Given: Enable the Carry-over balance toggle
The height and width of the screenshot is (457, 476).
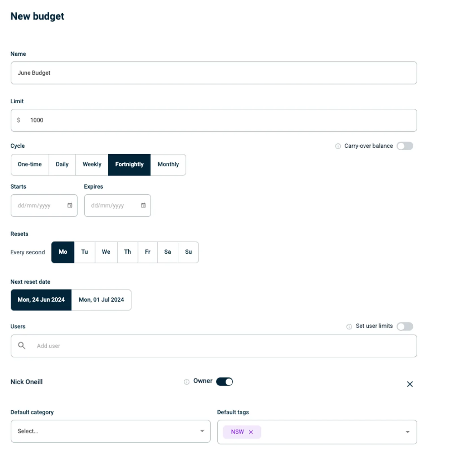Looking at the screenshot, I should click(405, 146).
